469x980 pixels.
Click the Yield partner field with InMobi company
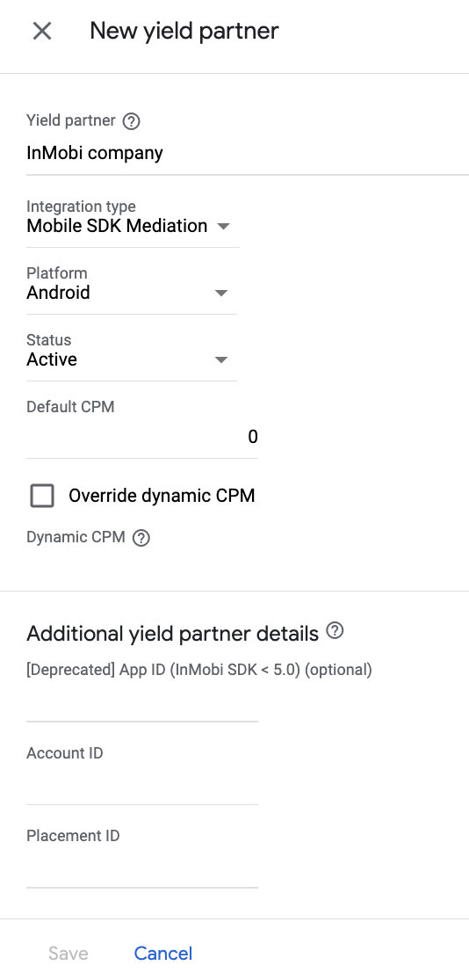click(x=248, y=153)
